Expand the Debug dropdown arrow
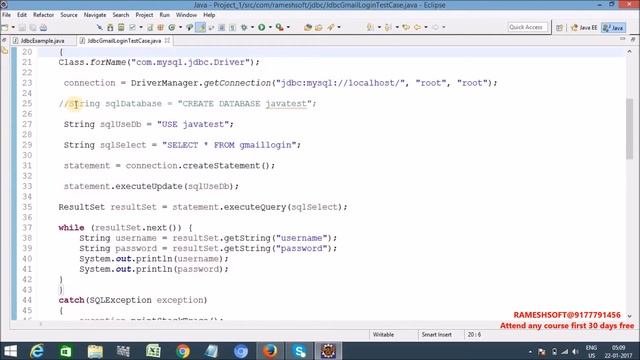Viewport: 640px width, 360px height. pyautogui.click(x=252, y=27)
